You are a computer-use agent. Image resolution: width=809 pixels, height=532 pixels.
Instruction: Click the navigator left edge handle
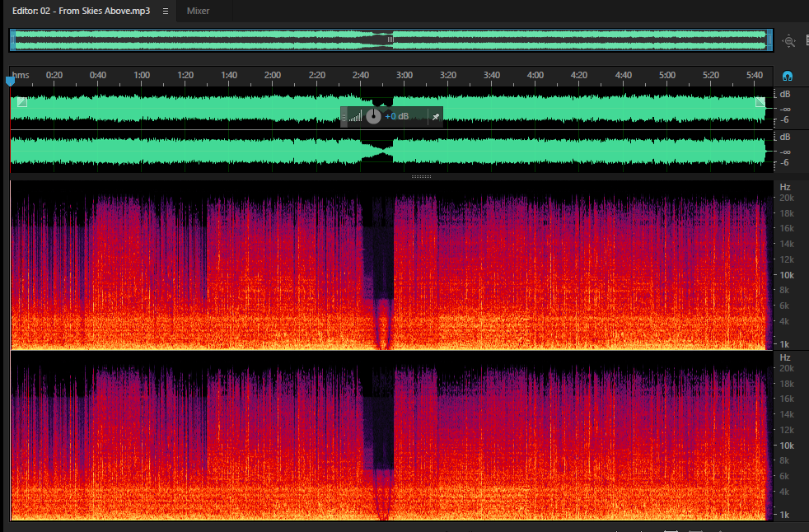click(13, 40)
